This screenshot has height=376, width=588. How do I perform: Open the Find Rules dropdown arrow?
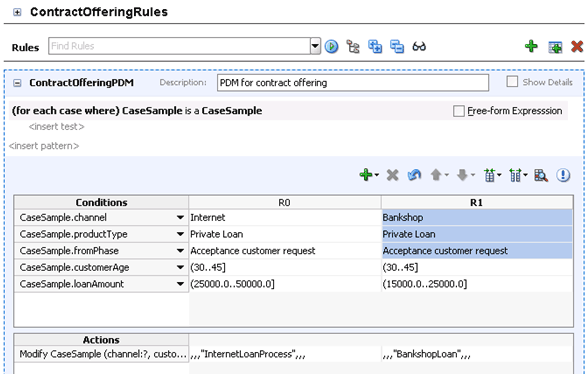pyautogui.click(x=315, y=46)
